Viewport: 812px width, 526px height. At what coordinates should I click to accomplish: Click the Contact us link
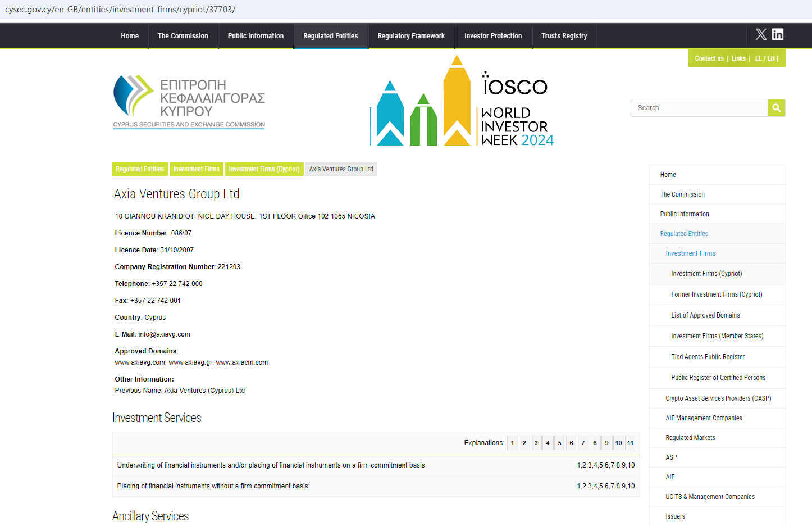pyautogui.click(x=709, y=58)
